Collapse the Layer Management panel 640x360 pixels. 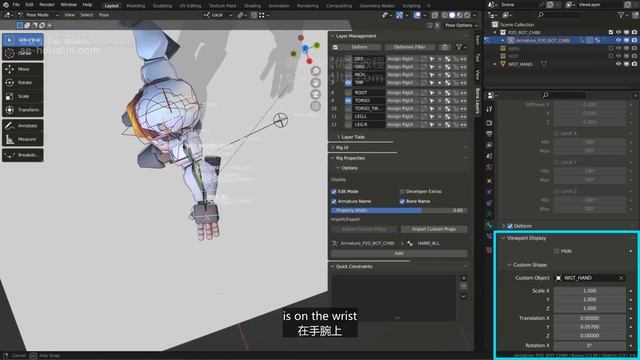coord(333,36)
